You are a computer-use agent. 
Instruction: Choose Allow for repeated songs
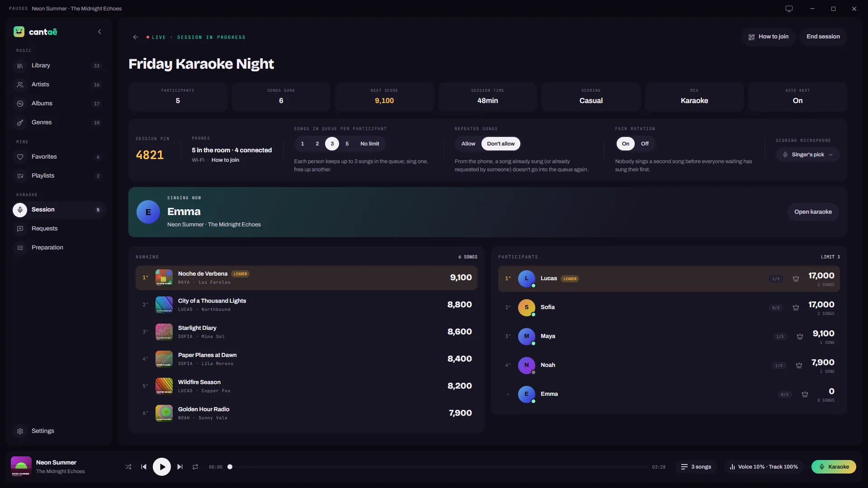coord(468,144)
